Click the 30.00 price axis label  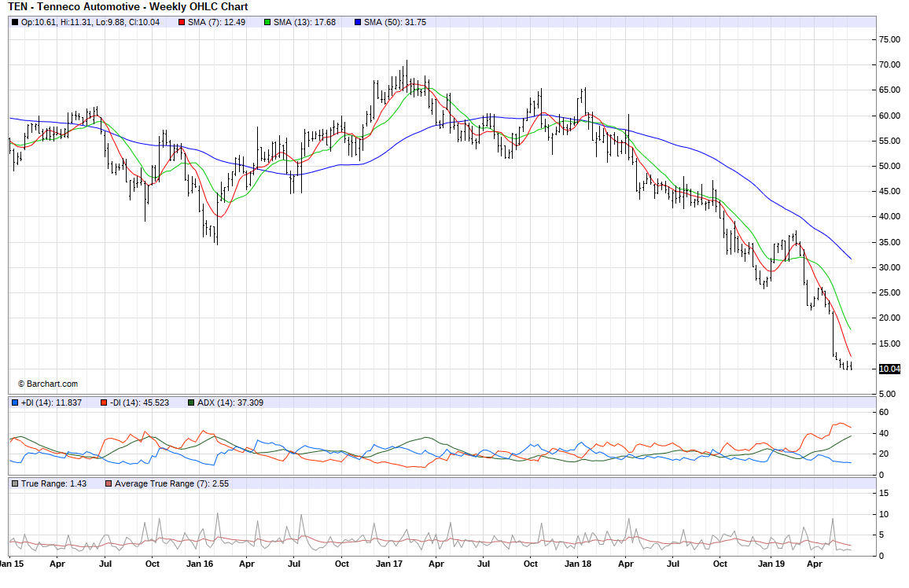point(890,267)
